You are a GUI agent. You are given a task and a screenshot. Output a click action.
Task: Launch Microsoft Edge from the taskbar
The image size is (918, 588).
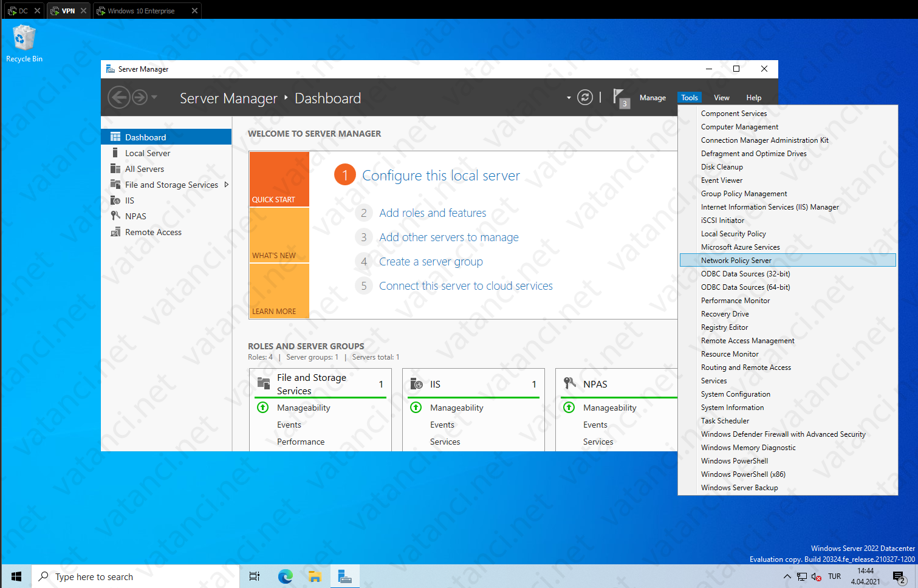tap(284, 576)
